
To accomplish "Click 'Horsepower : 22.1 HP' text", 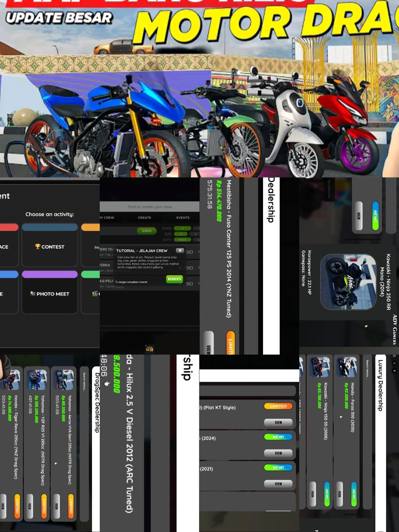I will [310, 272].
